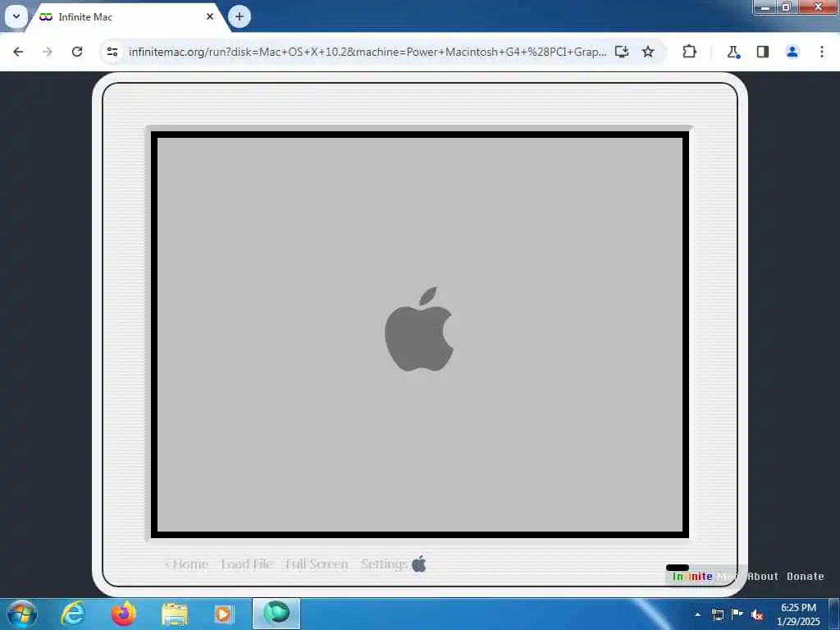Minimize the browser window

(x=765, y=7)
